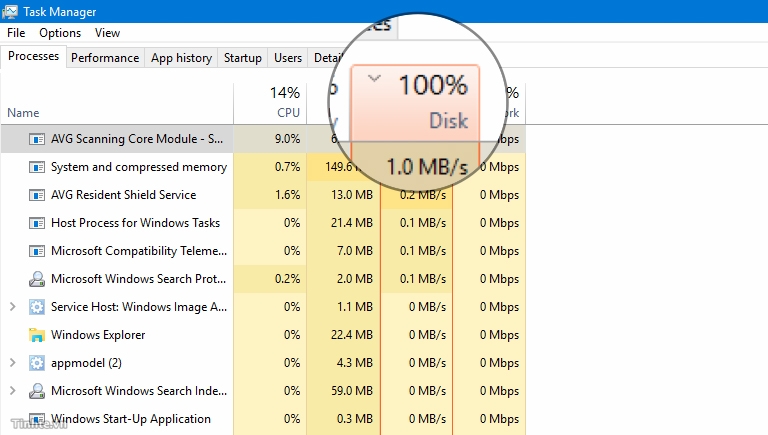Click the 4.3 MB memory value
The width and height of the screenshot is (768, 435).
355,363
